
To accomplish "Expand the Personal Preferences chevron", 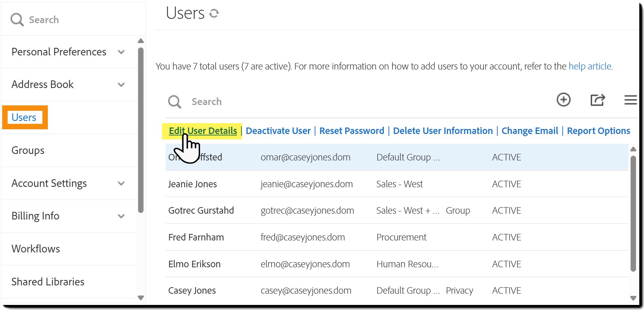I will [121, 52].
